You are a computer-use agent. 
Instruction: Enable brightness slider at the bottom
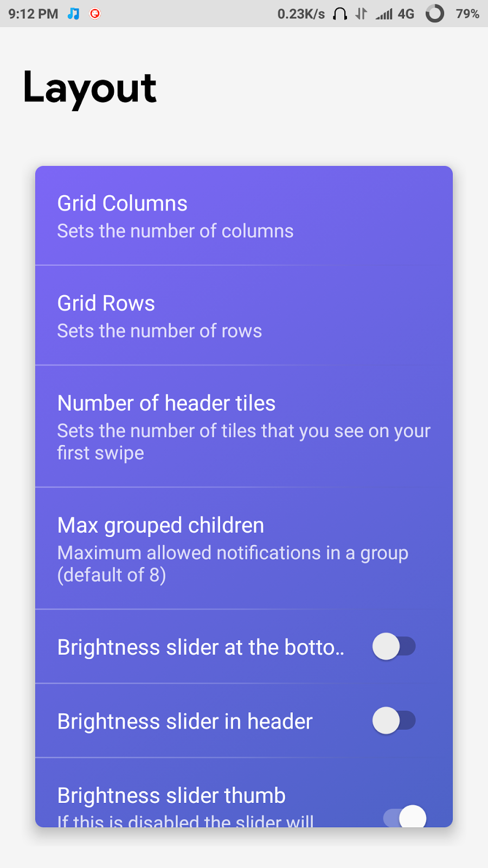tap(394, 647)
